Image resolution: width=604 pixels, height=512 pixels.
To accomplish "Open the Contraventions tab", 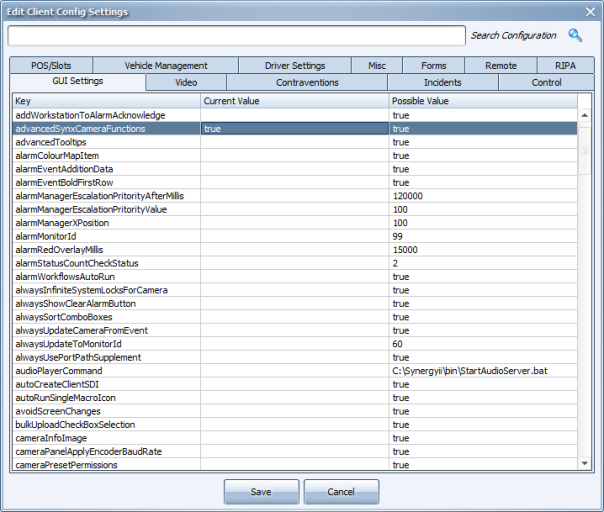I will [307, 82].
